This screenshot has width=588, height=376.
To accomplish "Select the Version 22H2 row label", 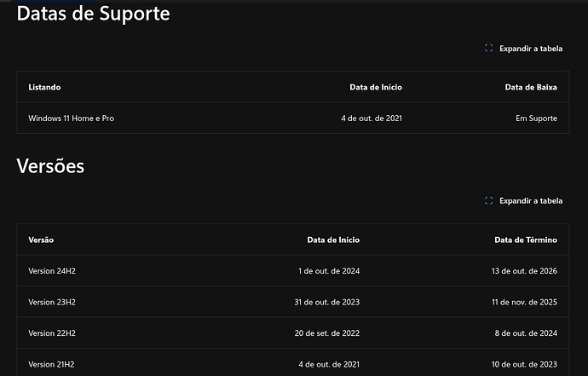I will click(x=52, y=333).
